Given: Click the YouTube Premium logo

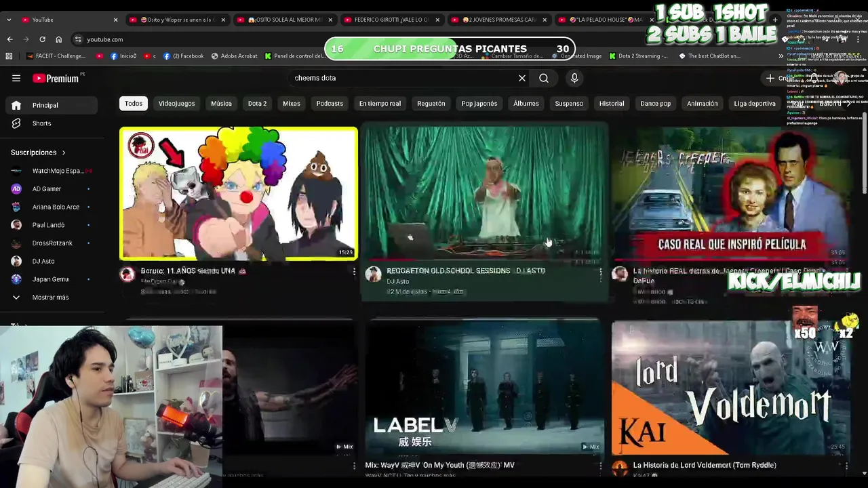Looking at the screenshot, I should (56, 78).
